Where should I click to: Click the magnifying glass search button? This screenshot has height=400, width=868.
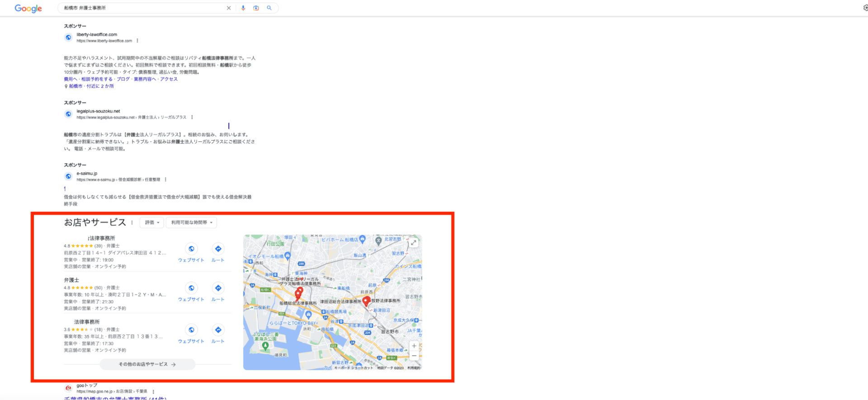[269, 8]
